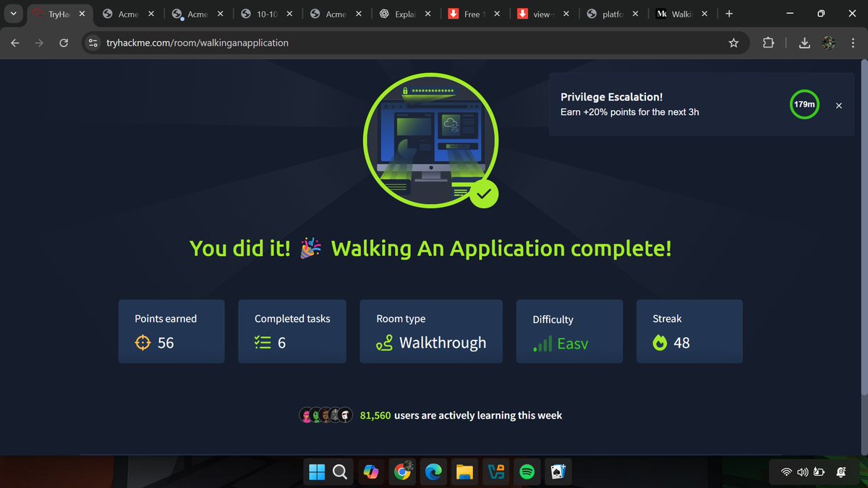Click the Room type path icon
The height and width of the screenshot is (488, 868).
click(385, 343)
